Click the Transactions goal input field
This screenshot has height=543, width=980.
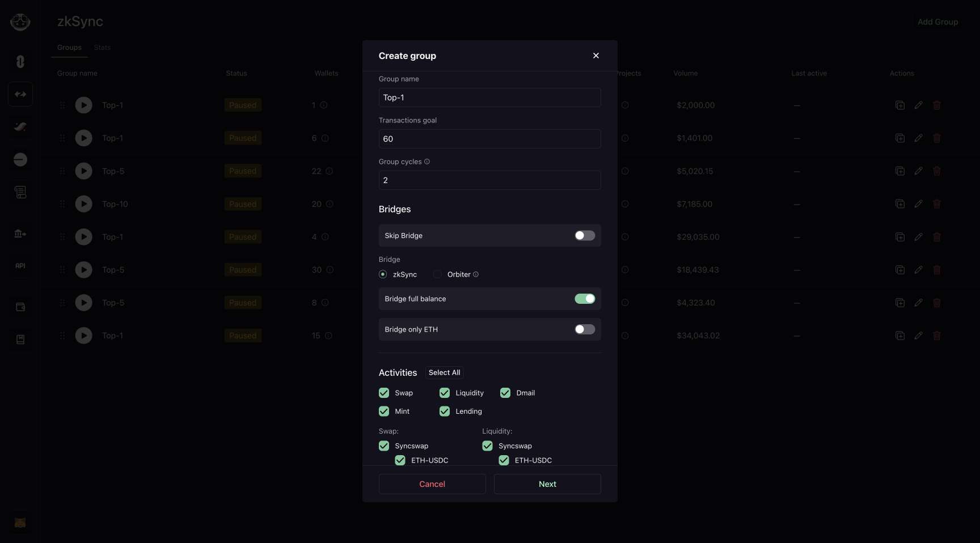[x=490, y=139]
